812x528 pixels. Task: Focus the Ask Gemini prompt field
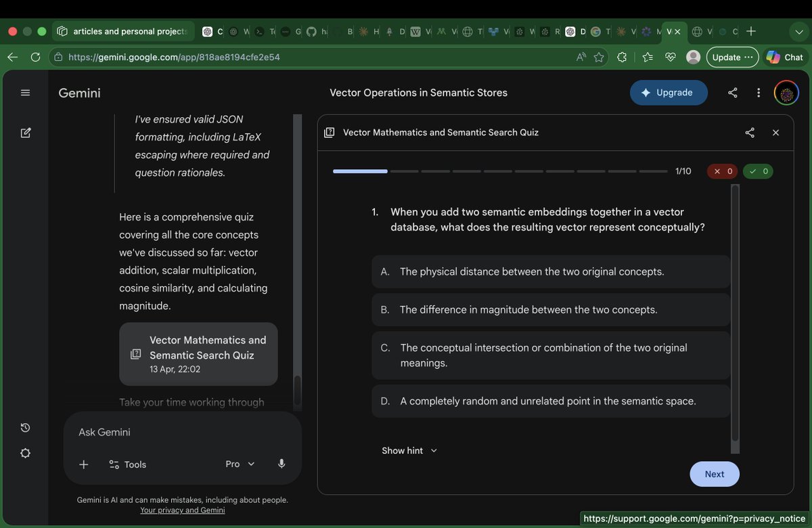183,432
